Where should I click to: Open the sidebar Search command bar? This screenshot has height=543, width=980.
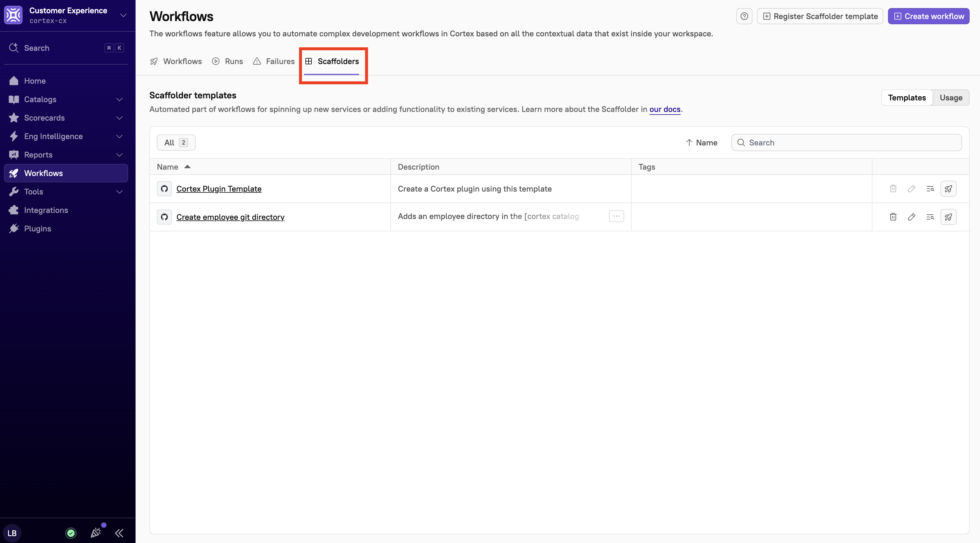pyautogui.click(x=66, y=48)
